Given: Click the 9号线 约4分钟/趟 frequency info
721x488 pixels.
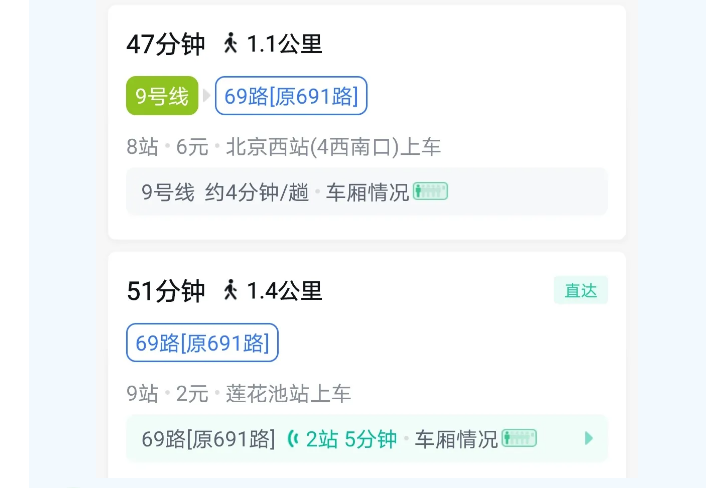Looking at the screenshot, I should pos(225,192).
